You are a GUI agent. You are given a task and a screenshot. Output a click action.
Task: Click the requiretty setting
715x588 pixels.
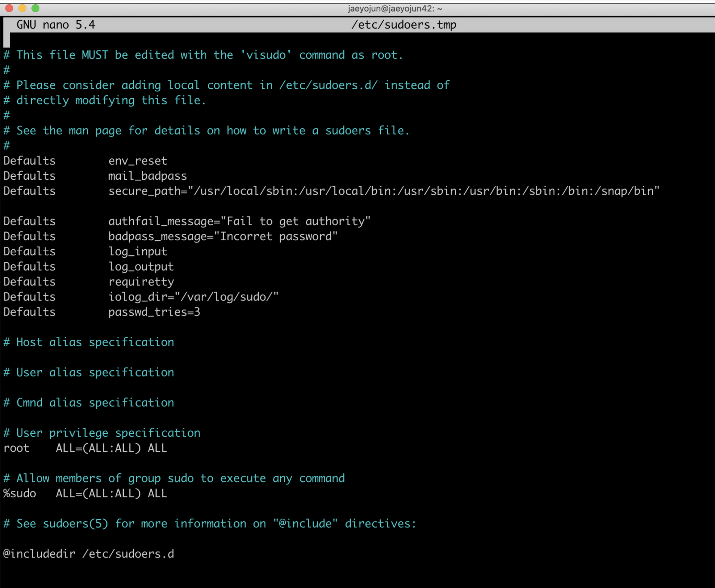point(141,282)
